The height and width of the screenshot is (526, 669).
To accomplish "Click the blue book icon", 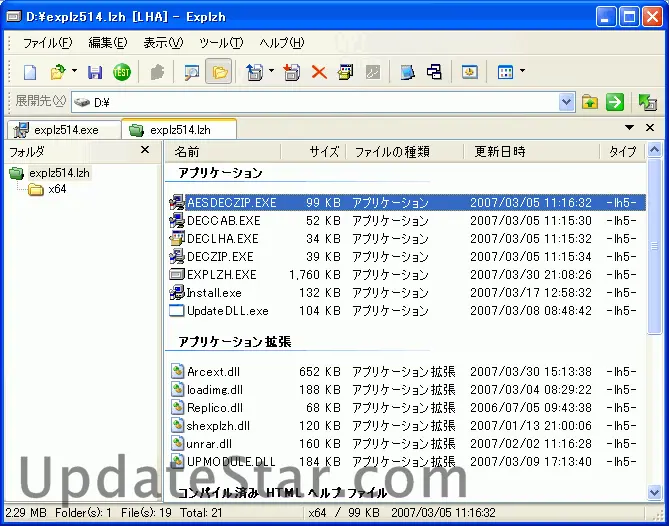I will pyautogui.click(x=407, y=72).
